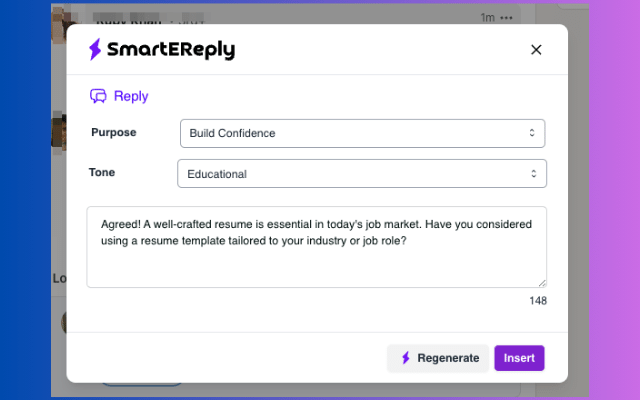Click the lightning icon inside Regenerate
The width and height of the screenshot is (640, 400).
tap(405, 358)
